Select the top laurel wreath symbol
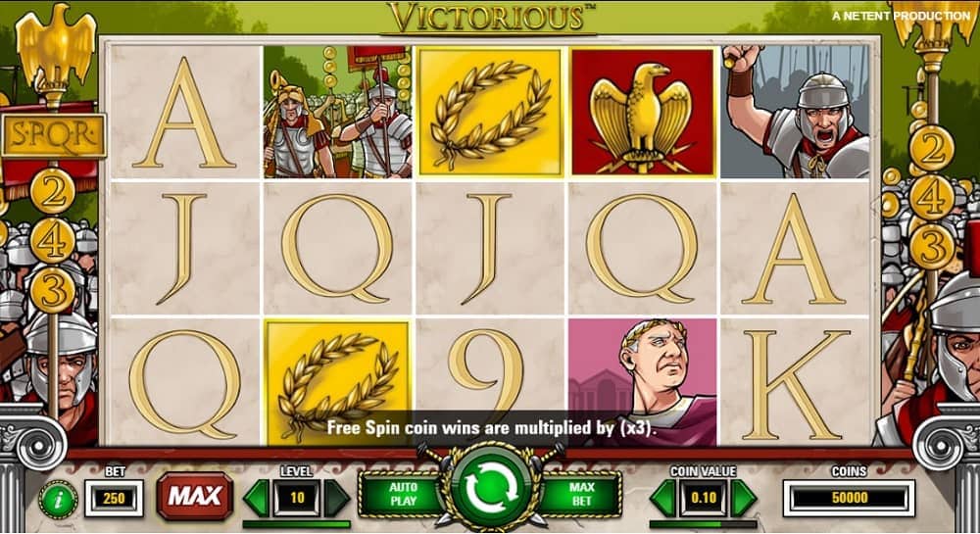This screenshot has width=980, height=534. (x=491, y=111)
